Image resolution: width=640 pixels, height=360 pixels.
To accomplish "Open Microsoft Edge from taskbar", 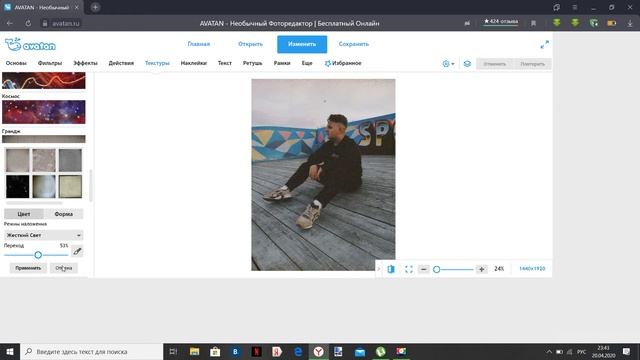I will tap(298, 351).
